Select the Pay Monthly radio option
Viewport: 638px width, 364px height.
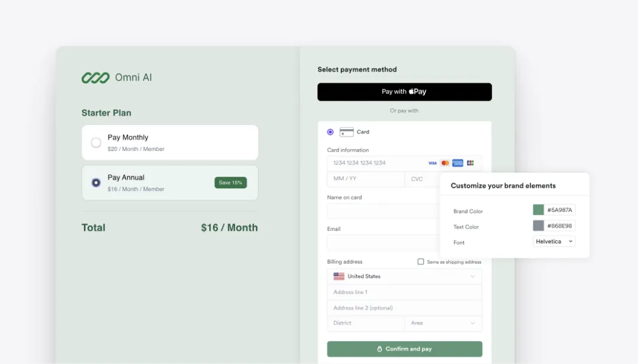pos(96,143)
